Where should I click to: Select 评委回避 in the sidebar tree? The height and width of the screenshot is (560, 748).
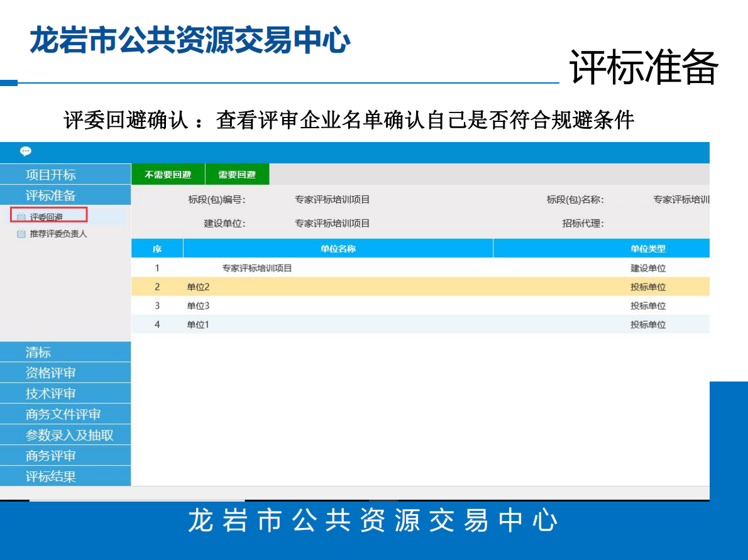[47, 217]
